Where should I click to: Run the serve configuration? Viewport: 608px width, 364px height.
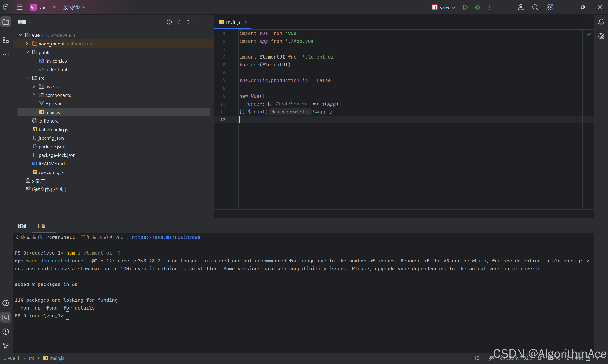[465, 7]
